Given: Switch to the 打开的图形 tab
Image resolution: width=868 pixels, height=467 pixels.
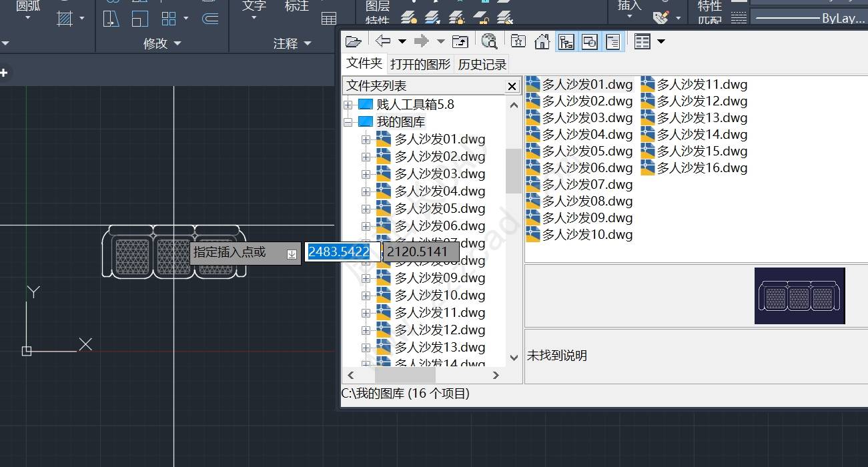Looking at the screenshot, I should click(x=420, y=64).
